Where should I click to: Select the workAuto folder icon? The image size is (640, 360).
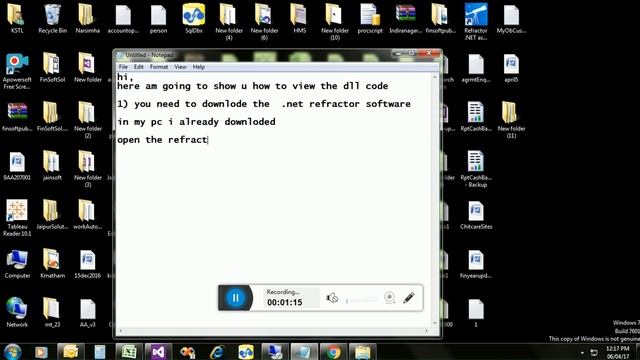pos(87,215)
